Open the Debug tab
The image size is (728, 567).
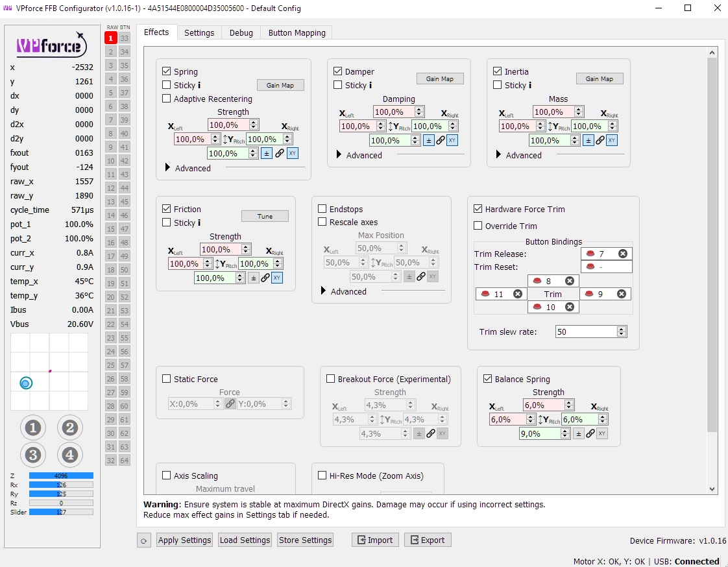241,33
